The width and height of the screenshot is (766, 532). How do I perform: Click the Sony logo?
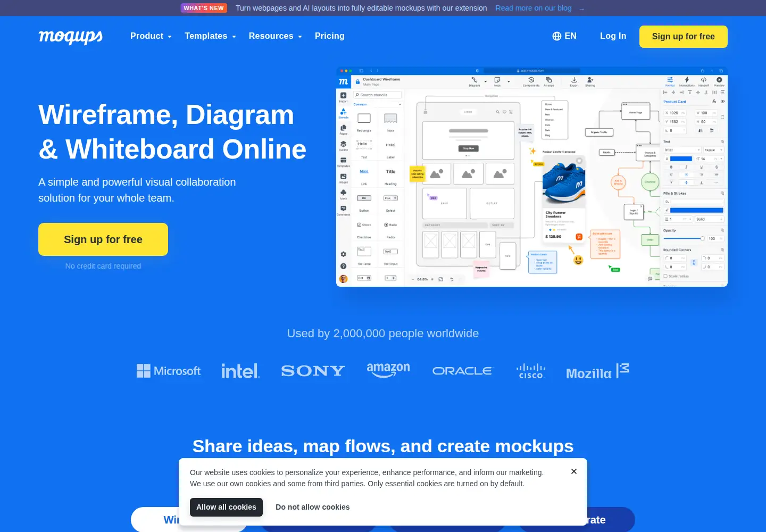point(313,371)
